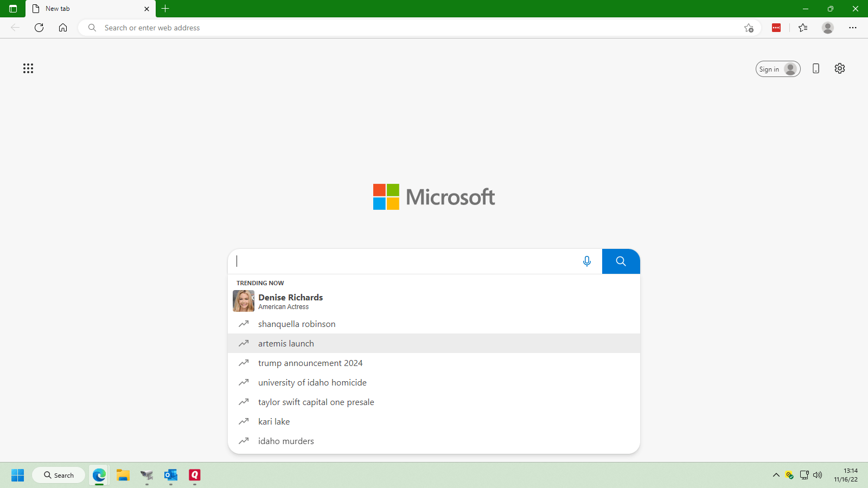This screenshot has width=868, height=488.
Task: Open the apps grid launcher
Action: pos(28,68)
